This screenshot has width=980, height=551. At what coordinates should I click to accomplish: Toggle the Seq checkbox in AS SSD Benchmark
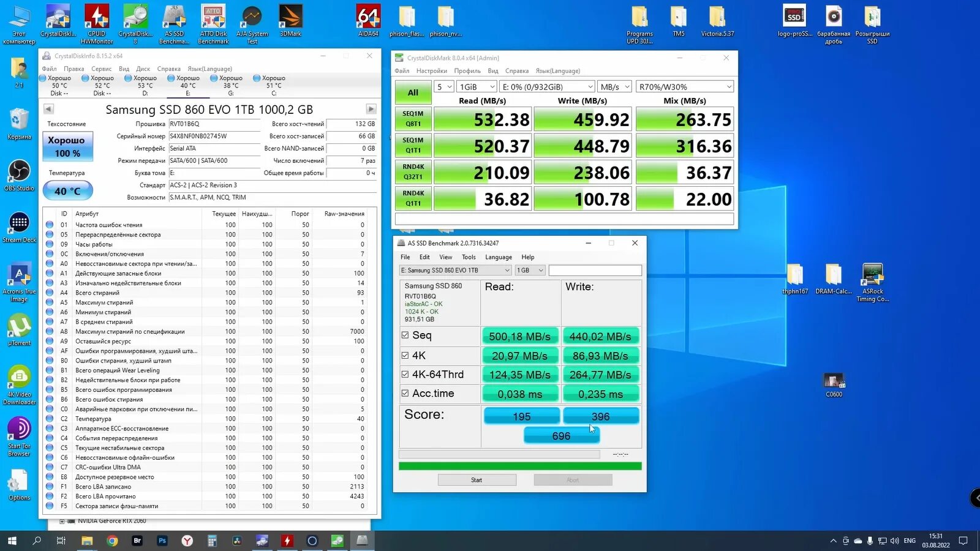click(x=405, y=335)
